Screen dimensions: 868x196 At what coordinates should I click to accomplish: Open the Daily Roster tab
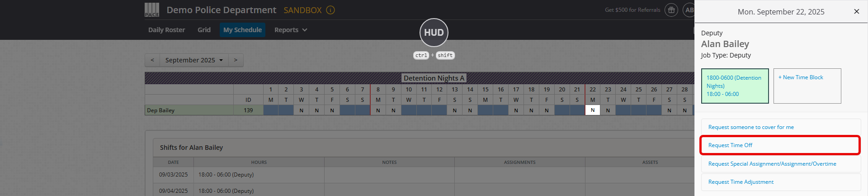coord(166,30)
